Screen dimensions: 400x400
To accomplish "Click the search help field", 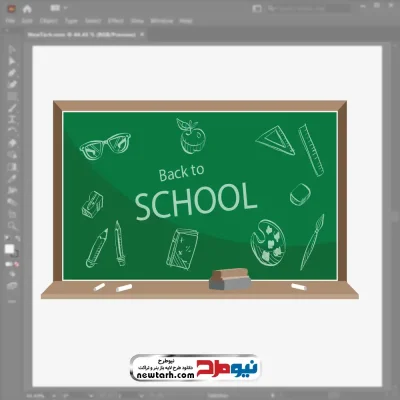I will [x=309, y=8].
